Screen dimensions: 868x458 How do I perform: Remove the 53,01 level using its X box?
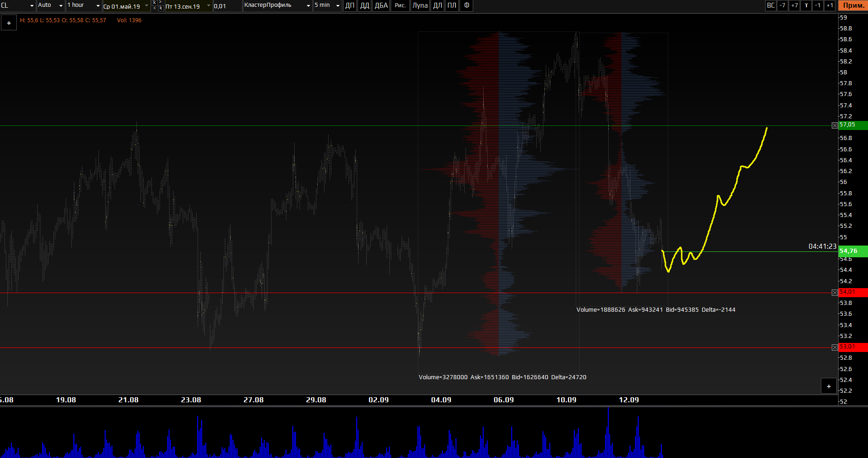[834, 347]
